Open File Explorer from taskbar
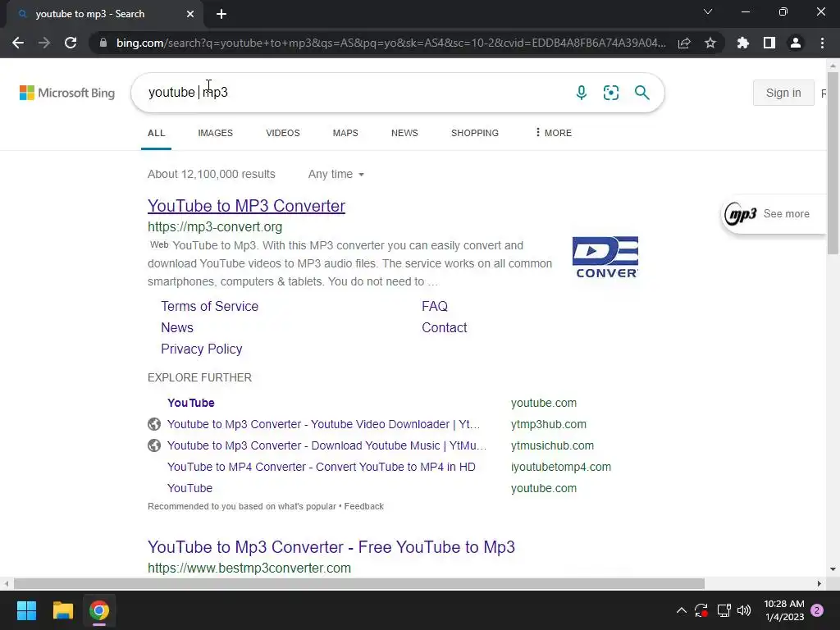The height and width of the screenshot is (630, 840). 62,610
